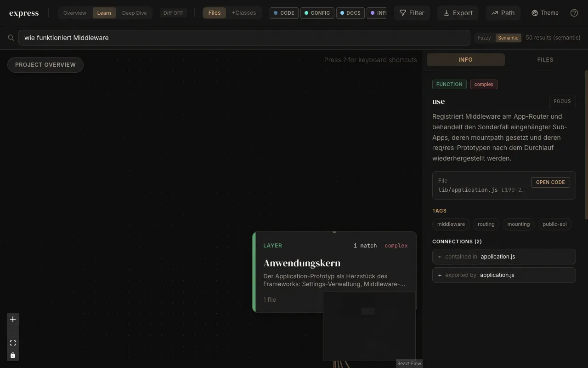Select Semantic search mode
Screen dimensions: 588x368
tap(508, 38)
